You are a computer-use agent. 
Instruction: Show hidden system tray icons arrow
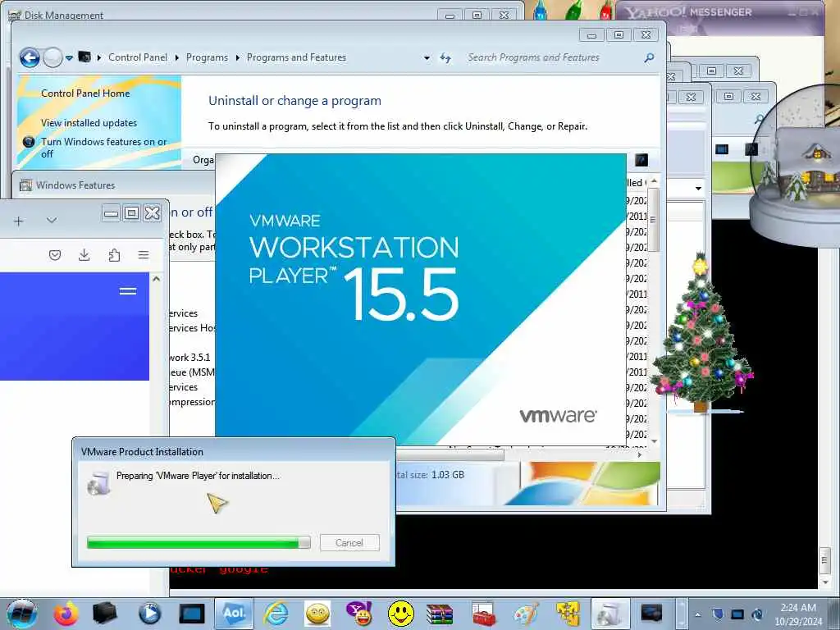pyautogui.click(x=697, y=614)
